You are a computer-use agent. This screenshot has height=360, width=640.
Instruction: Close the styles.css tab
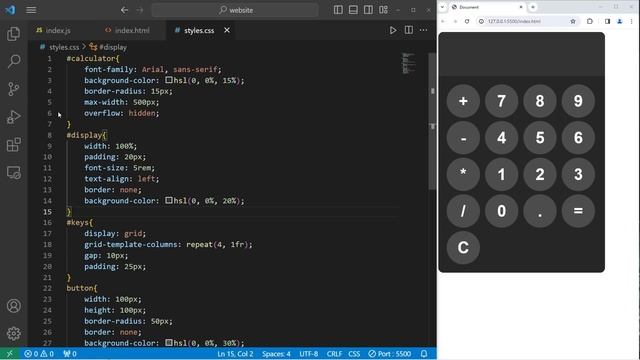point(227,30)
